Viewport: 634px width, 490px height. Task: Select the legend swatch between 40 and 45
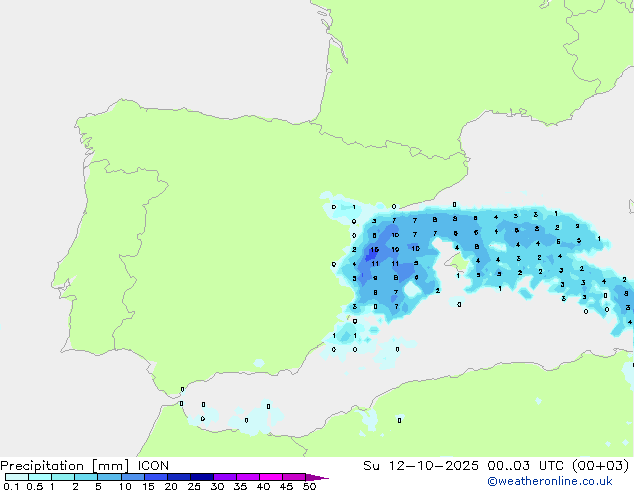274,477
